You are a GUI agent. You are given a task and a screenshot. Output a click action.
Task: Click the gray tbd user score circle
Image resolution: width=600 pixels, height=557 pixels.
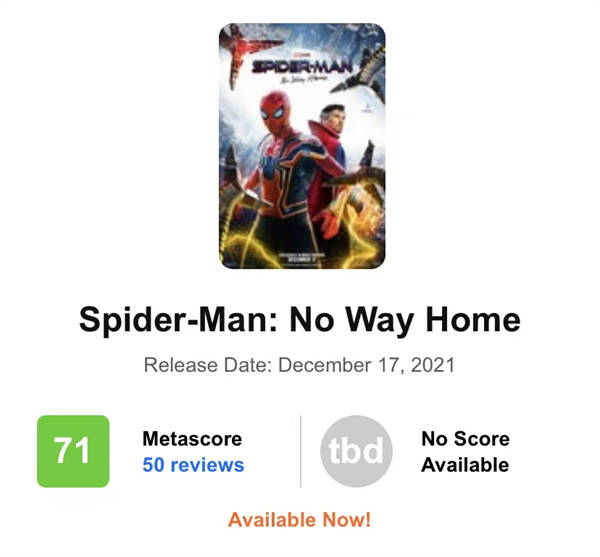tap(356, 451)
